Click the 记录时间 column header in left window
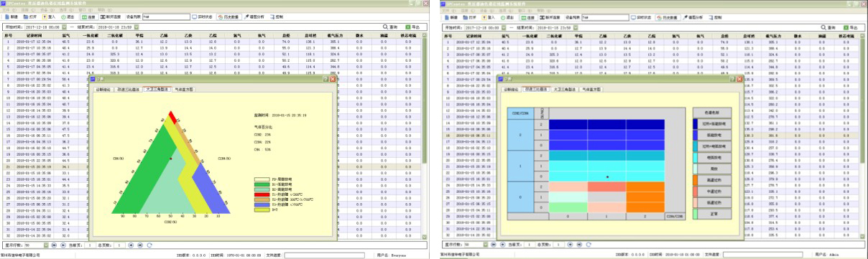 (34, 35)
